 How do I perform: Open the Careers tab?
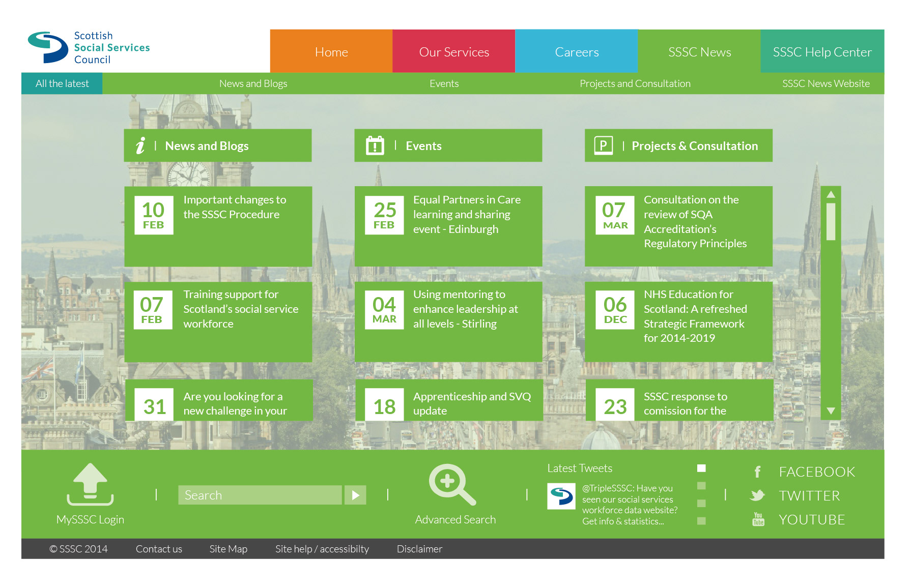click(576, 52)
